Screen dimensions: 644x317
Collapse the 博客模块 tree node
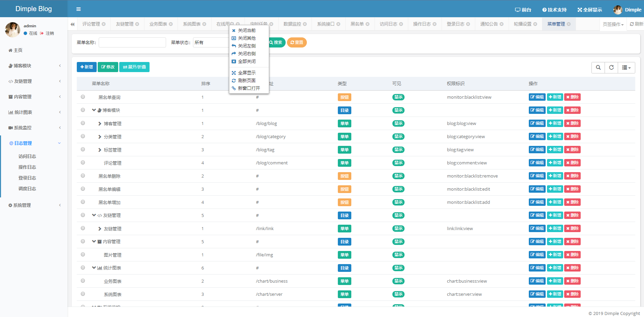pos(94,110)
